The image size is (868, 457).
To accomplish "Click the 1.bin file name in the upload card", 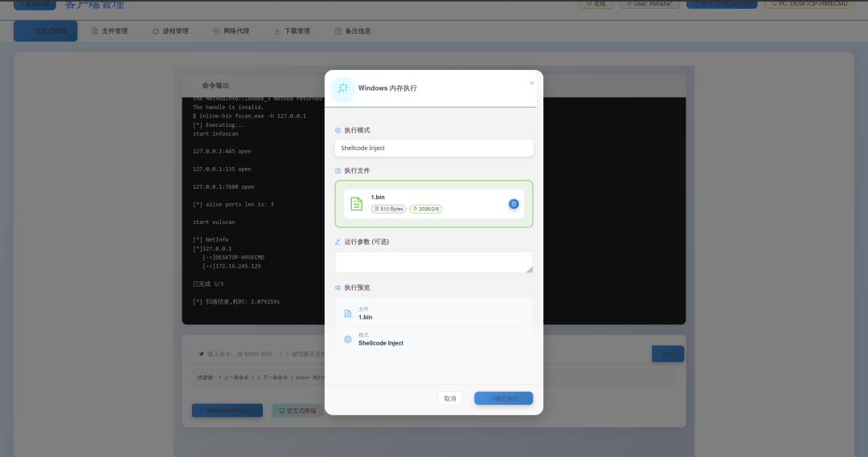I will pyautogui.click(x=378, y=197).
